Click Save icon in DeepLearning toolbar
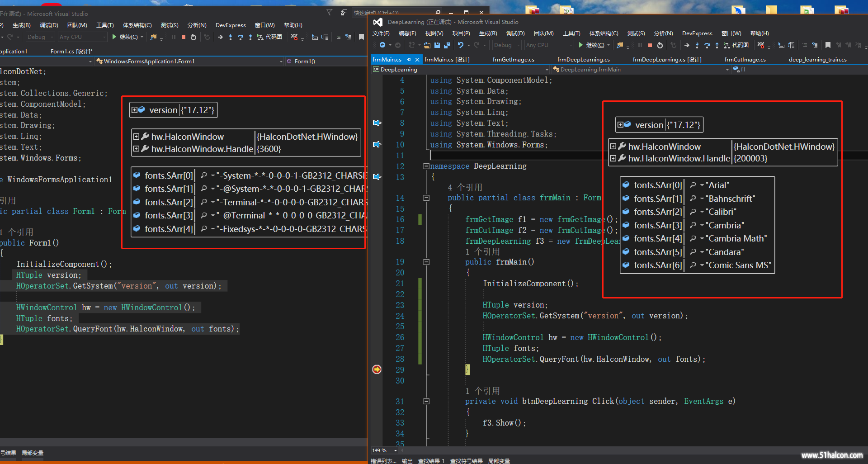Image resolution: width=868 pixels, height=464 pixels. point(437,45)
